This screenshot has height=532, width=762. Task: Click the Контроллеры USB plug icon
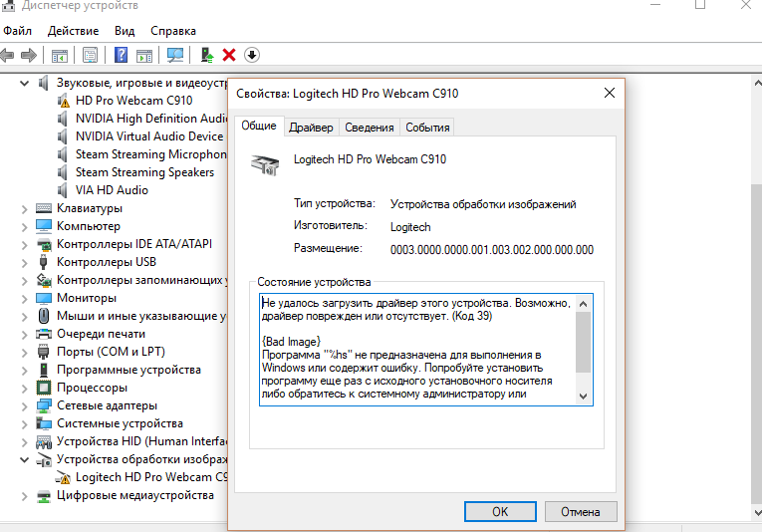pos(43,262)
